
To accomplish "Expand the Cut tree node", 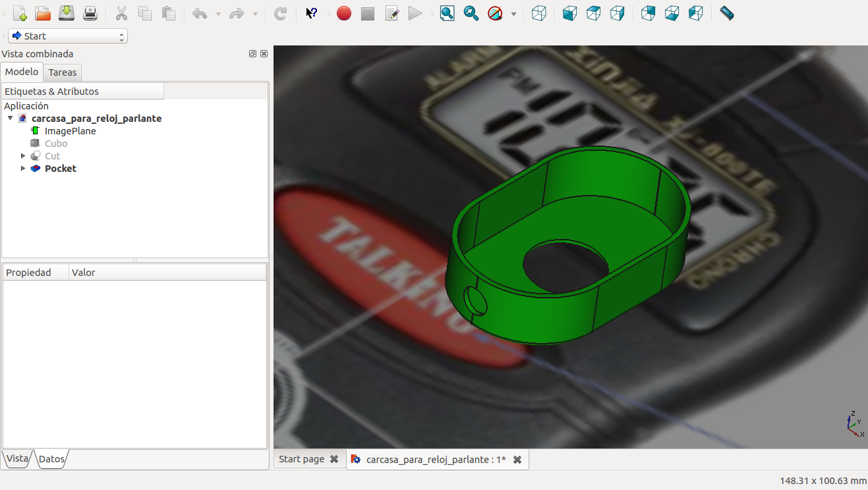I will (x=23, y=156).
